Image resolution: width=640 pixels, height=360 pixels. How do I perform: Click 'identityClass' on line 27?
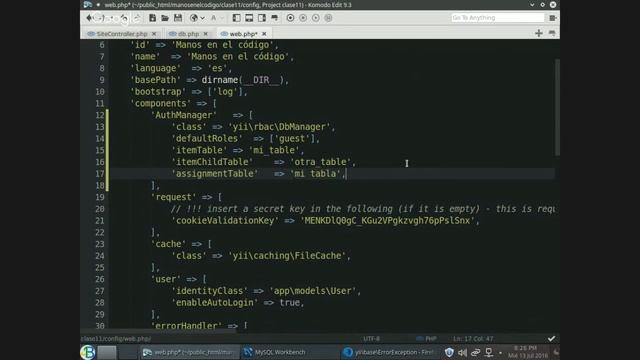(x=209, y=291)
